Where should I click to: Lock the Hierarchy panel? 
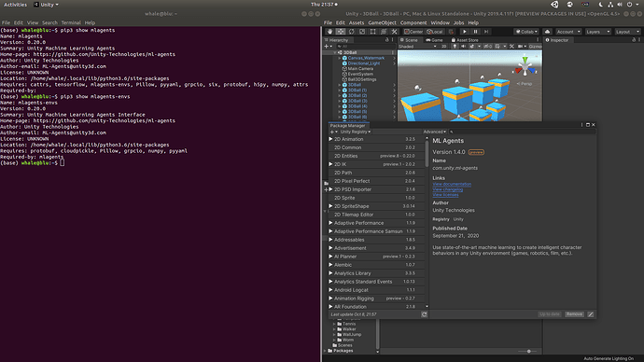click(x=387, y=40)
